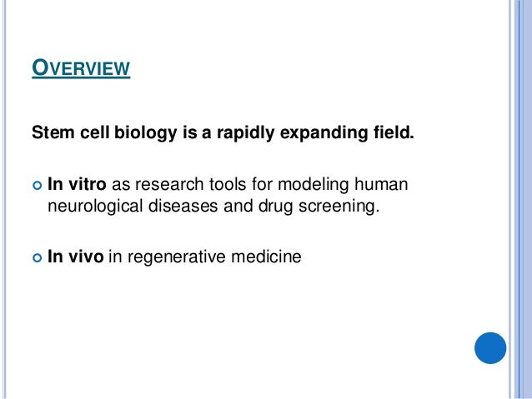The image size is (532, 399).
Task: Click the word 'biology' in bold sentence
Action: click(x=146, y=133)
